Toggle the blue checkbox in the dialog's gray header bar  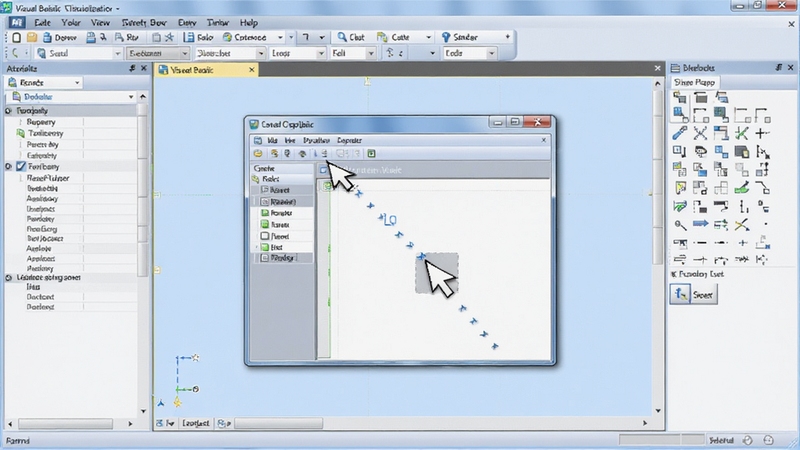click(323, 170)
